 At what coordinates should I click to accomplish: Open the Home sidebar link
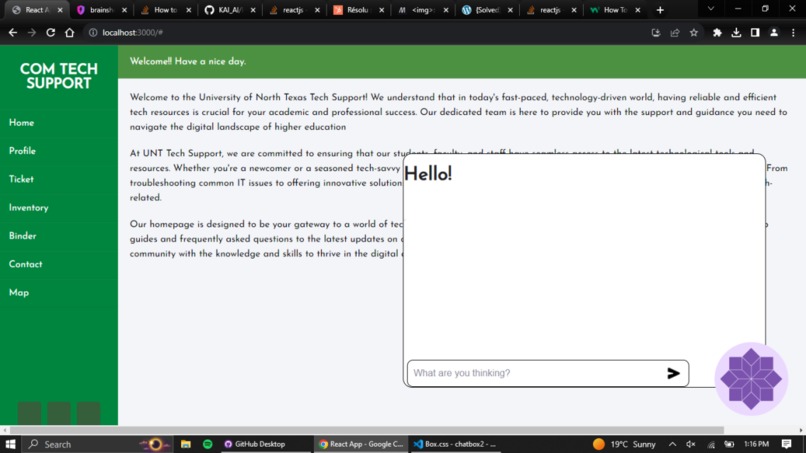(21, 123)
